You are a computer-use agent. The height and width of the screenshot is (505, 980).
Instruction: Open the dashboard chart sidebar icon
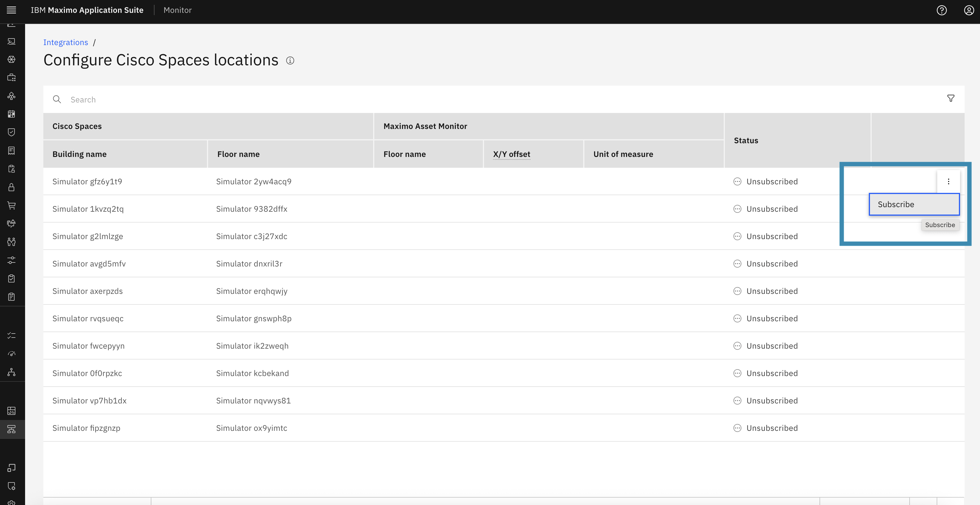11,411
